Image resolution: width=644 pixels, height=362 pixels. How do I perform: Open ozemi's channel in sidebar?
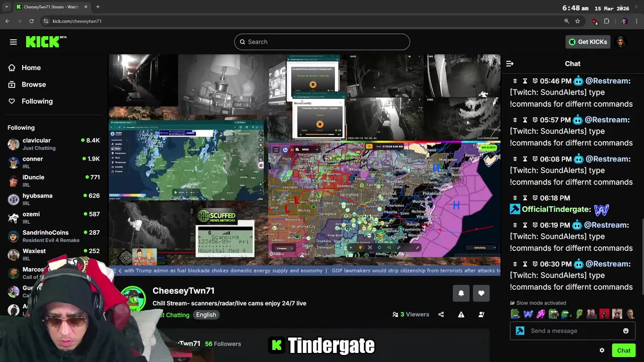[53, 218]
